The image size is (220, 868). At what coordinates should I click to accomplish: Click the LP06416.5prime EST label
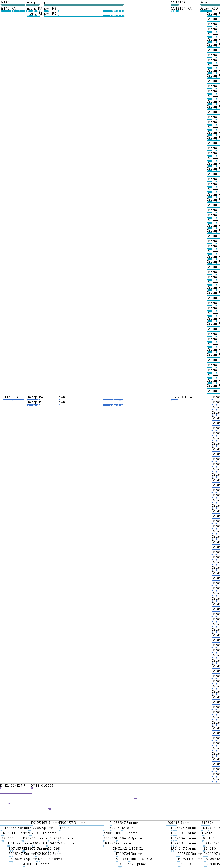coord(178,823)
